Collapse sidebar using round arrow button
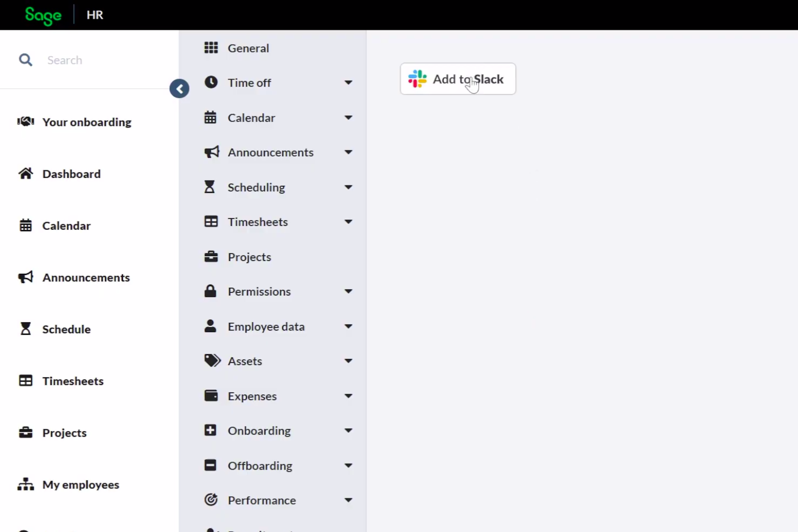This screenshot has width=798, height=532. point(180,89)
